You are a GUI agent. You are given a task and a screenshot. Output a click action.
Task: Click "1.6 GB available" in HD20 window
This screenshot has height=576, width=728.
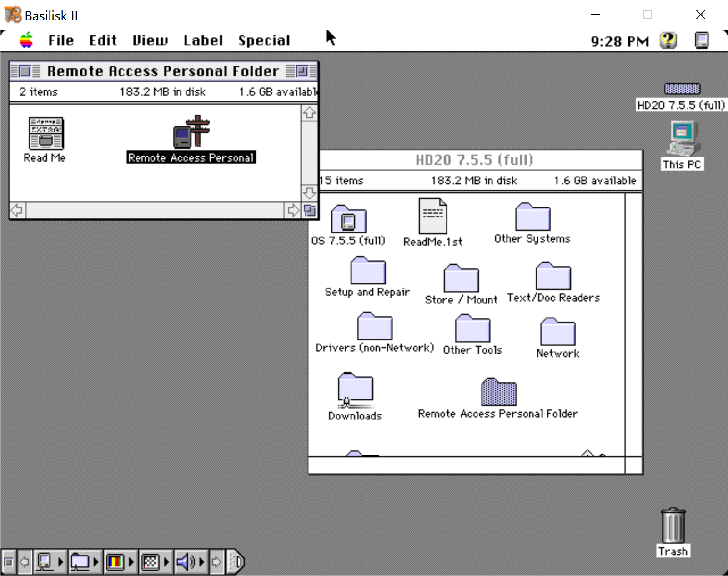pyautogui.click(x=595, y=180)
